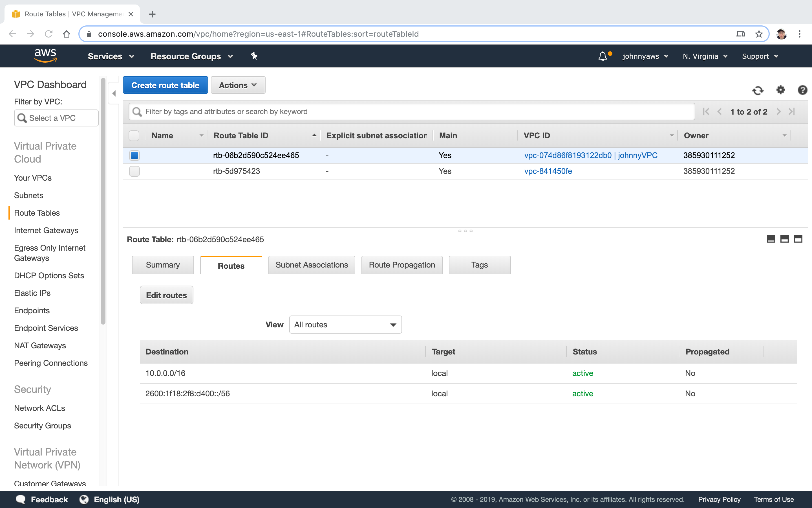
Task: Open Terms of Use link
Action: coord(774,499)
